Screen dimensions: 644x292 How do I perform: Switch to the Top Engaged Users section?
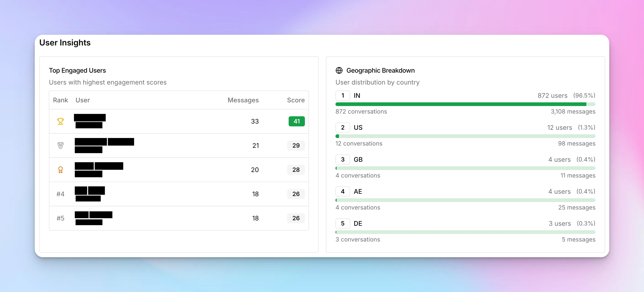77,70
